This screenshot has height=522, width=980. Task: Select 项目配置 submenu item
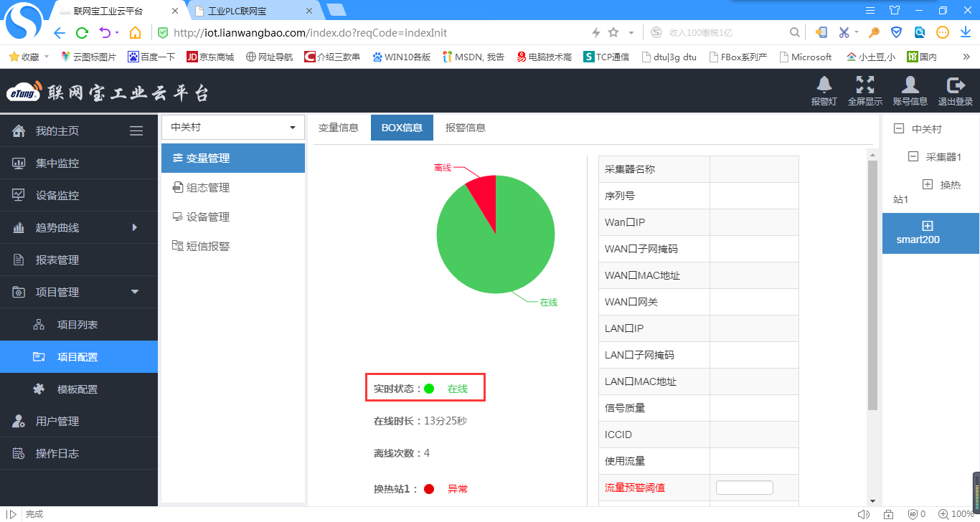[x=79, y=357]
